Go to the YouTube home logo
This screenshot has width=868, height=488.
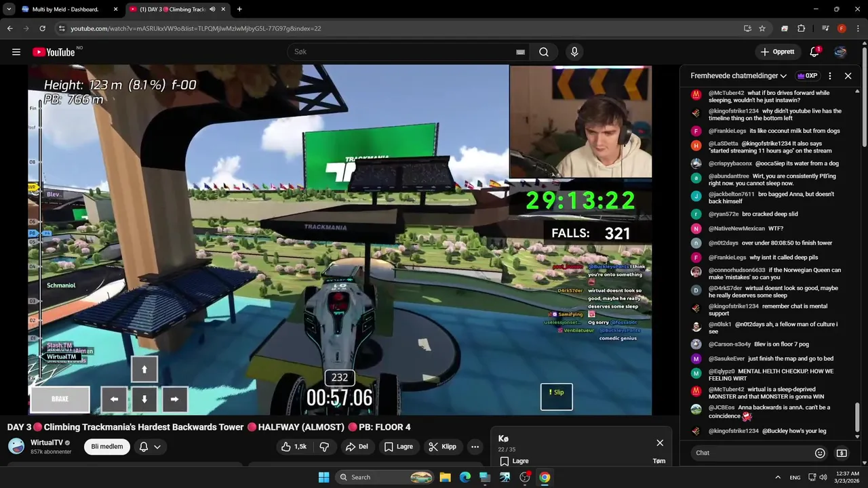pos(54,52)
